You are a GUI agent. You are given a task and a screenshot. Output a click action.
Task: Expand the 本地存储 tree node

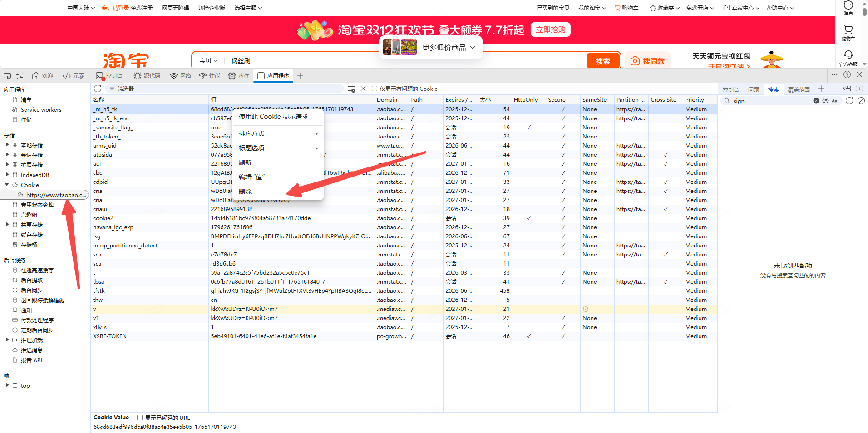[x=7, y=145]
